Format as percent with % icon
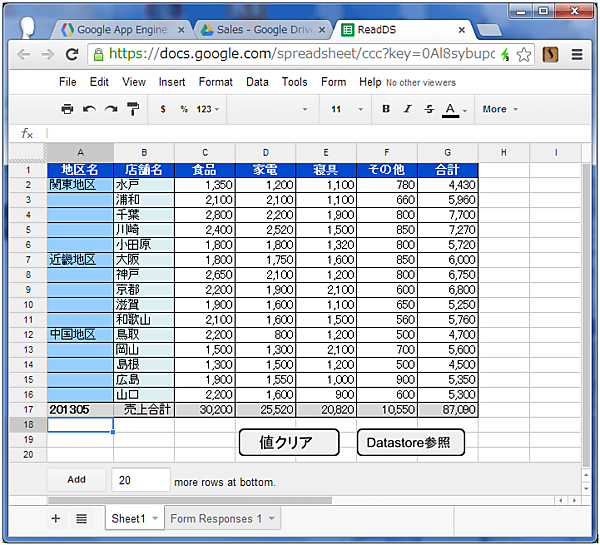The height and width of the screenshot is (545, 600). click(184, 109)
